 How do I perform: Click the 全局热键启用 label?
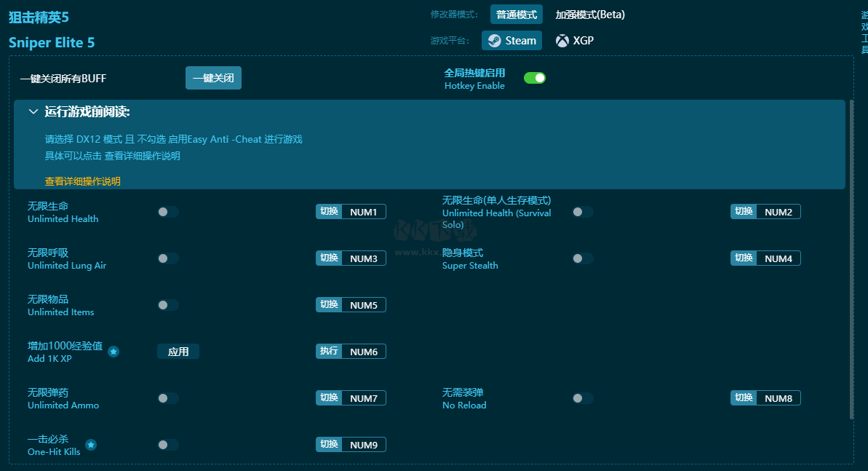[x=474, y=73]
